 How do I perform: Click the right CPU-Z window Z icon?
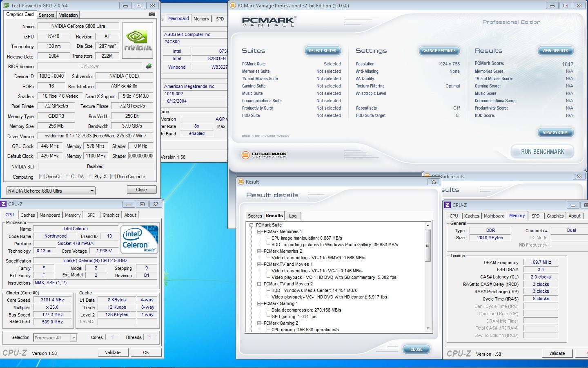448,205
